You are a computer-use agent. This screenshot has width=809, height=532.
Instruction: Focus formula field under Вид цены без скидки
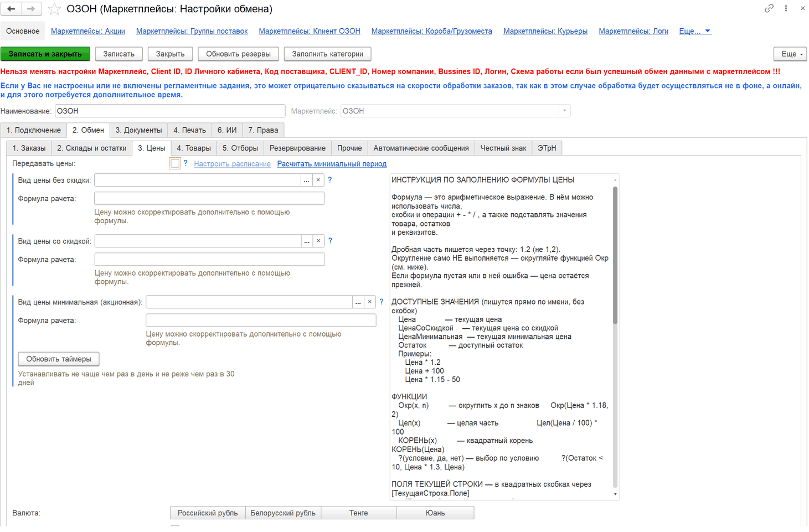pyautogui.click(x=209, y=198)
